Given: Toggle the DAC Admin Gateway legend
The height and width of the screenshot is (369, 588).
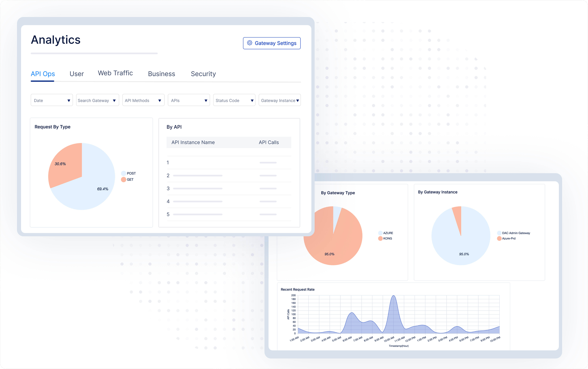Looking at the screenshot, I should 499,233.
